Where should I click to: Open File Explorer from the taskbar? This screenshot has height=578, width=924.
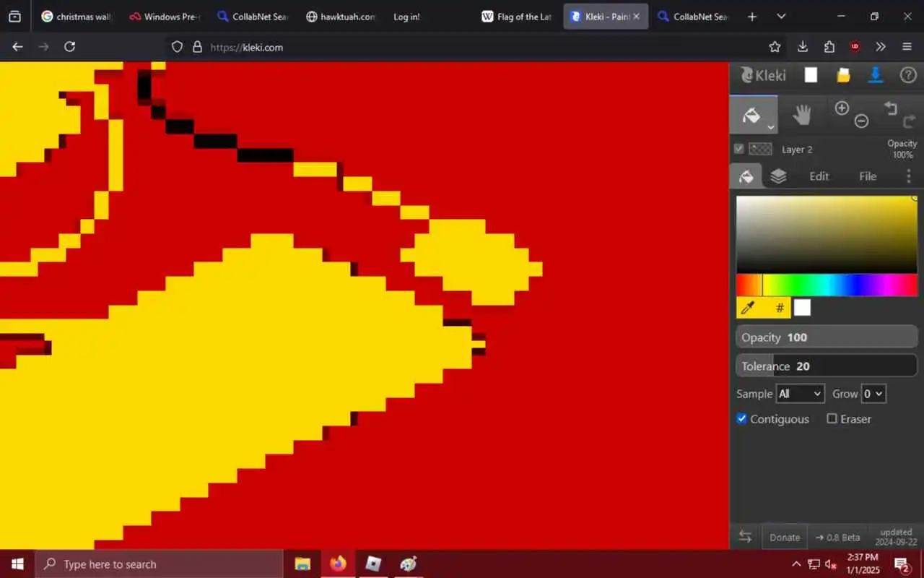tap(302, 564)
